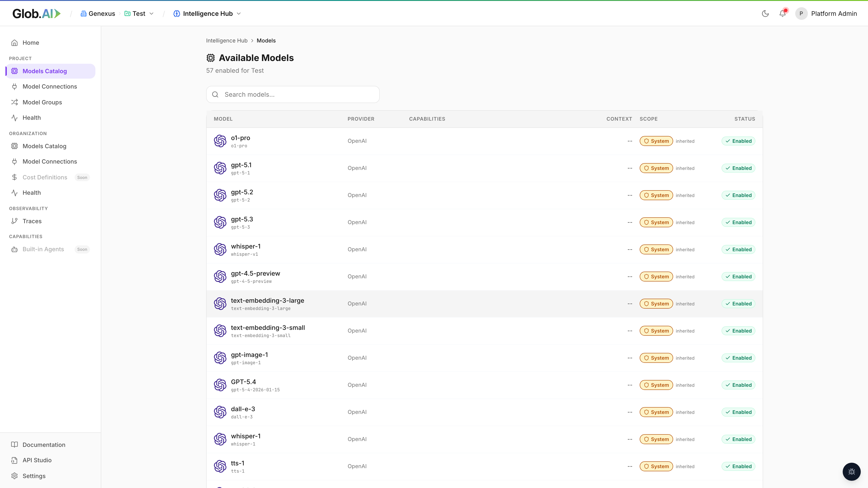
Task: Open the Genexus organization breadcrumb
Action: click(98, 14)
